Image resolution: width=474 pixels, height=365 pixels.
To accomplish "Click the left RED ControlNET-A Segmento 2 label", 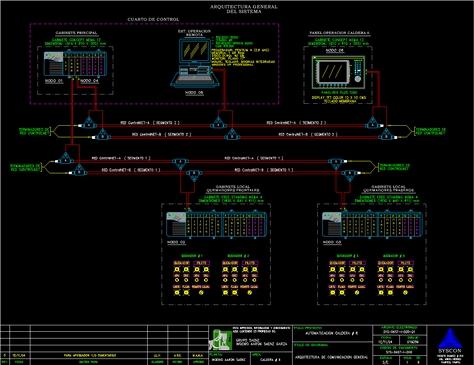I will (150, 123).
